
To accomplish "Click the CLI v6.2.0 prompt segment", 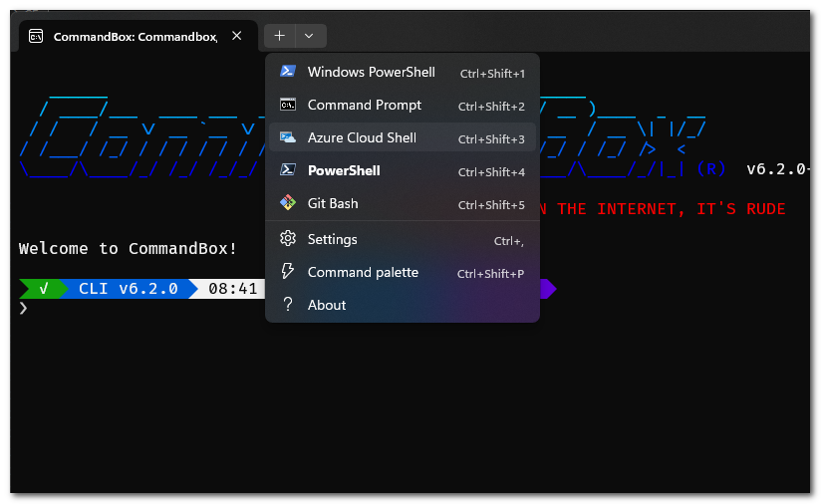I will tap(129, 289).
